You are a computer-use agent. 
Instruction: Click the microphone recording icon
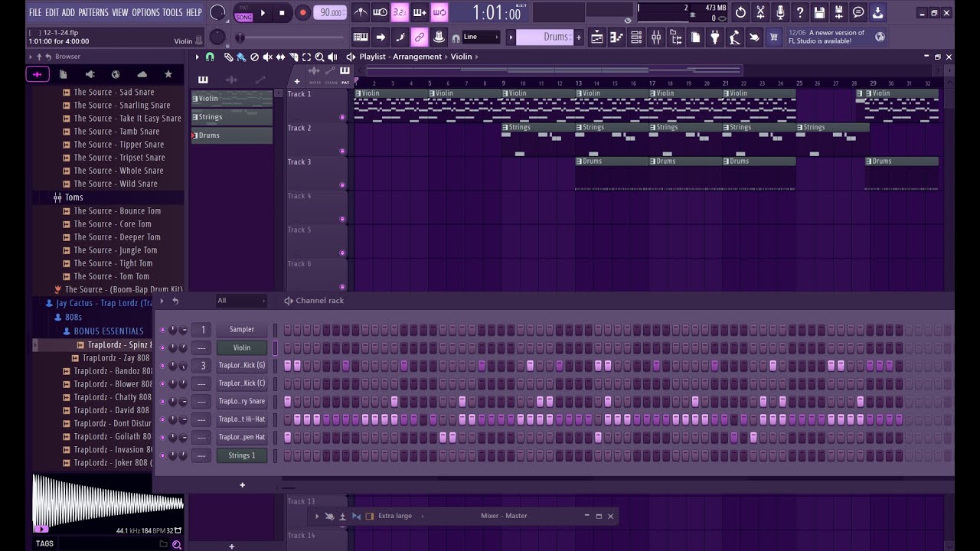(x=779, y=12)
